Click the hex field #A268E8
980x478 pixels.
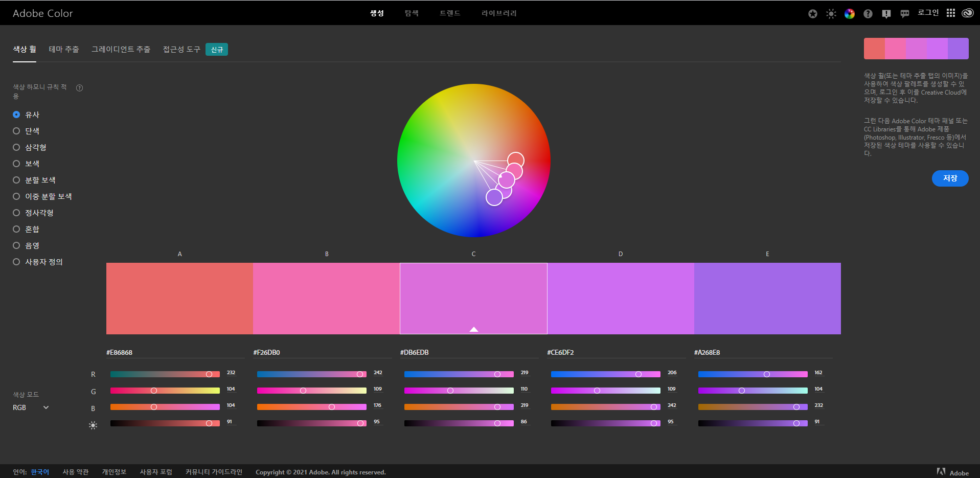(x=763, y=352)
